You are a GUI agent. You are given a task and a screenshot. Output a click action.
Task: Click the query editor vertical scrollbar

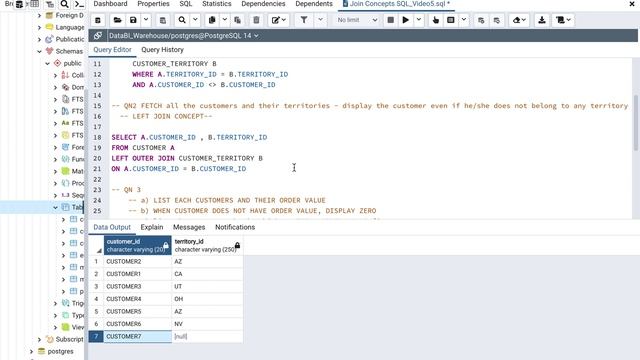point(636,122)
